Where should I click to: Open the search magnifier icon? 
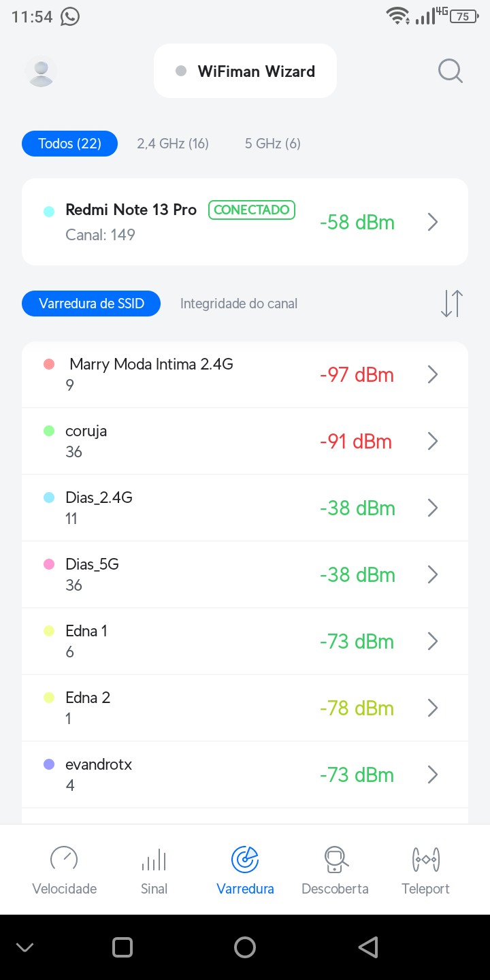[450, 71]
